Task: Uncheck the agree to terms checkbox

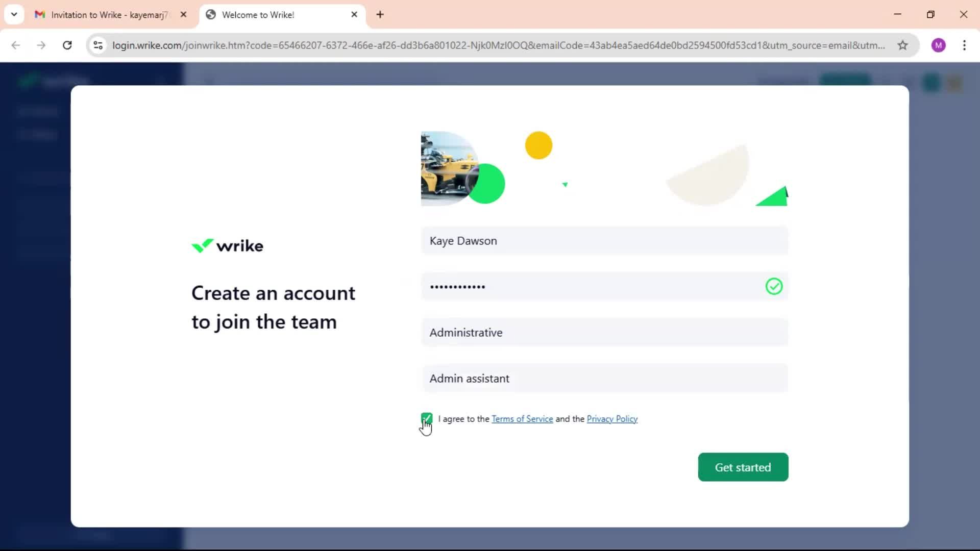Action: coord(427,418)
